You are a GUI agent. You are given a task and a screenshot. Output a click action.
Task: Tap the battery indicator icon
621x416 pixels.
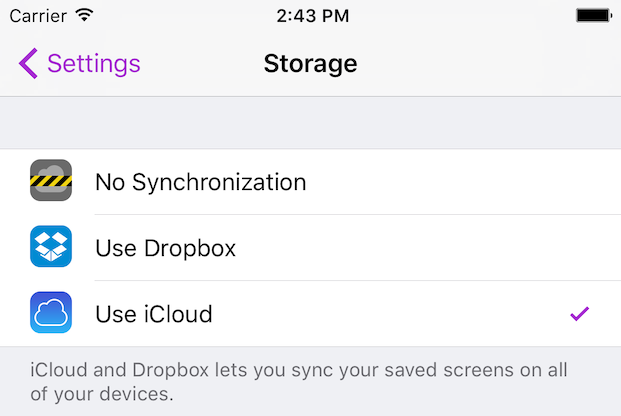pyautogui.click(x=594, y=16)
